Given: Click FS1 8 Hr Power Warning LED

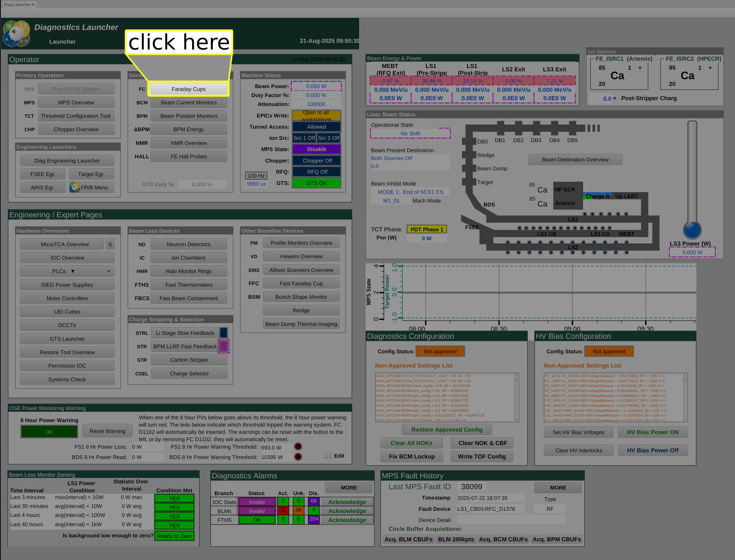Looking at the screenshot, I should tap(298, 447).
